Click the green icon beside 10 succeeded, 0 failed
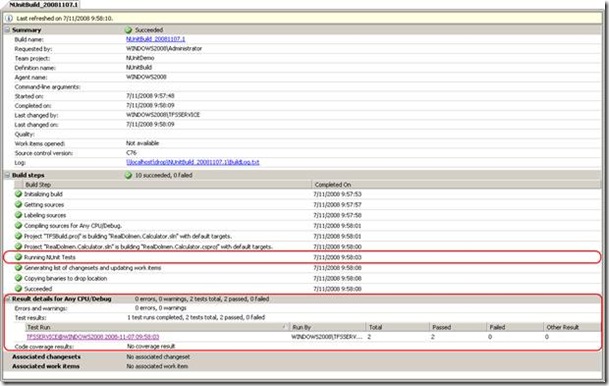 click(128, 175)
